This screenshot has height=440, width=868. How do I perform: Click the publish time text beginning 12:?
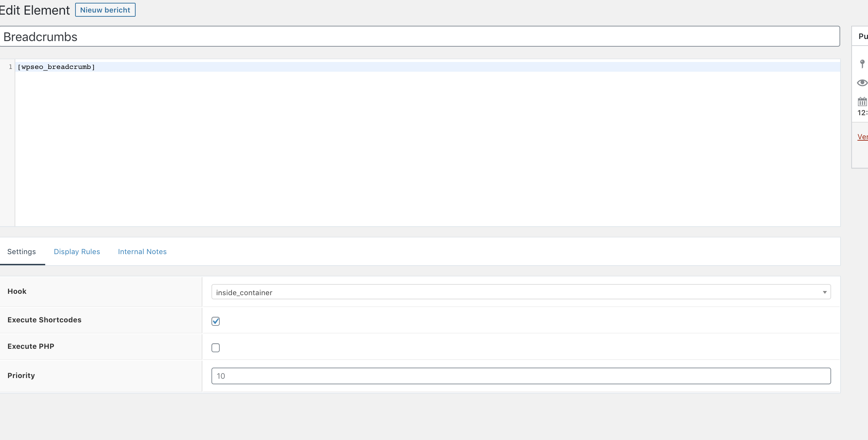pyautogui.click(x=862, y=113)
